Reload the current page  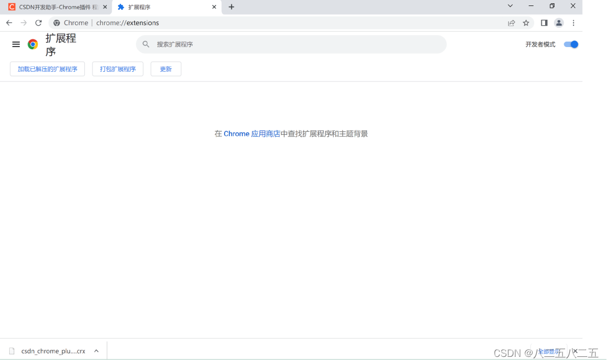click(x=38, y=23)
